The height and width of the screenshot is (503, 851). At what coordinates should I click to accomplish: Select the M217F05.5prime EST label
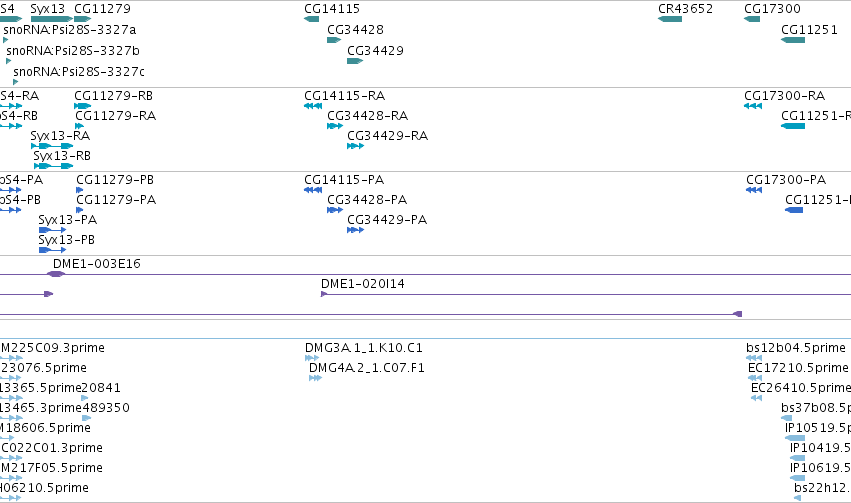(52, 468)
